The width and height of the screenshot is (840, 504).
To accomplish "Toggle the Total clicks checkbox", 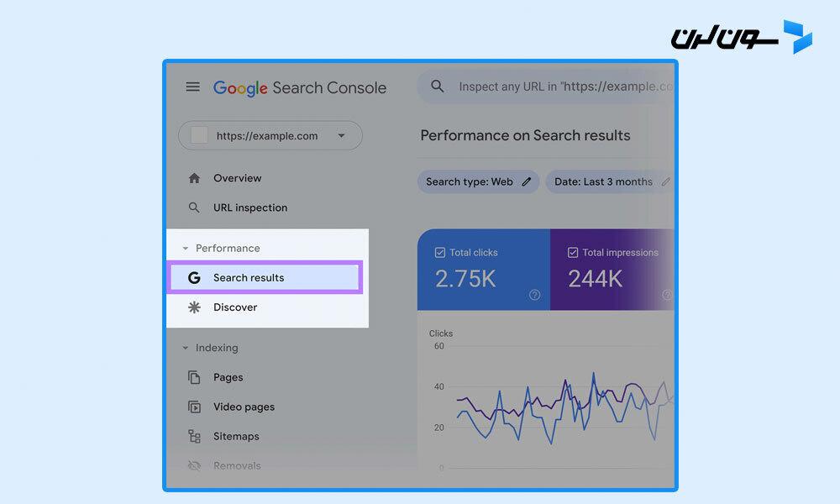I will [440, 252].
